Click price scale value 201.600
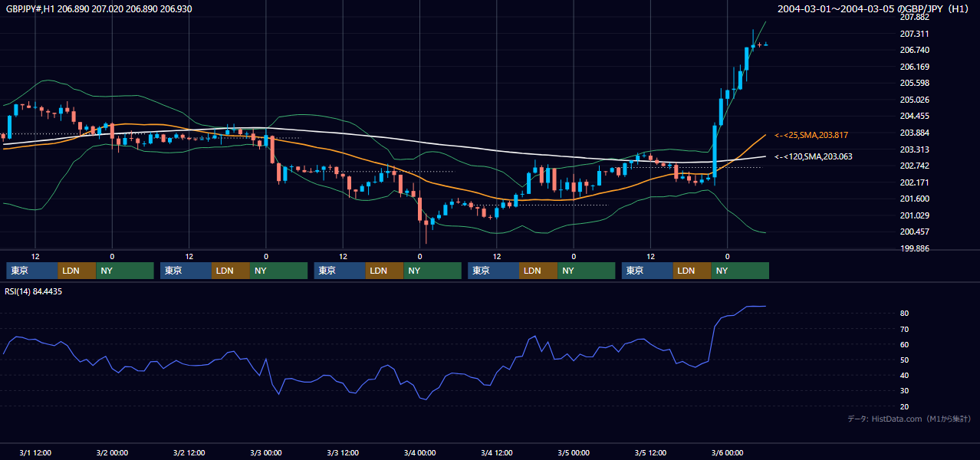This screenshot has width=980, height=460. (x=914, y=199)
